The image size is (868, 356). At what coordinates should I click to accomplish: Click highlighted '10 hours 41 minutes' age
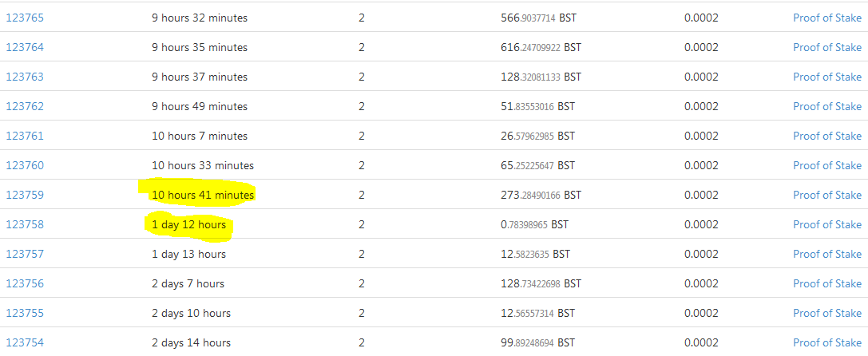tap(203, 195)
